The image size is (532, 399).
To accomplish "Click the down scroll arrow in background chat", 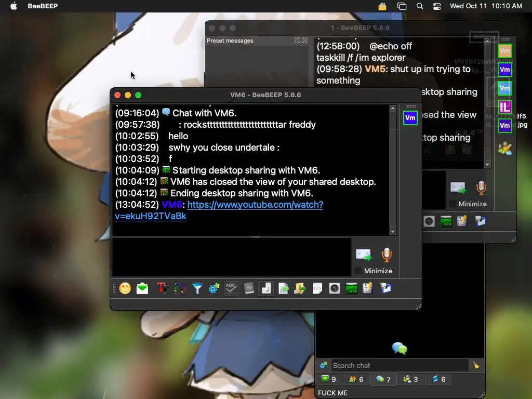I will point(487,165).
